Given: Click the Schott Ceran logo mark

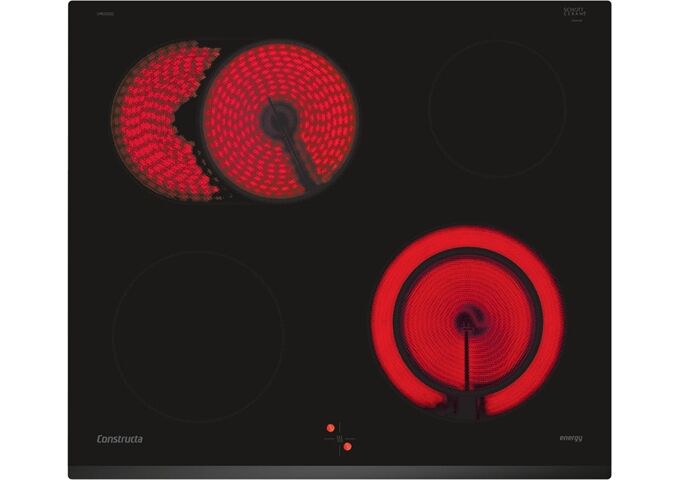Looking at the screenshot, I should pos(575,13).
